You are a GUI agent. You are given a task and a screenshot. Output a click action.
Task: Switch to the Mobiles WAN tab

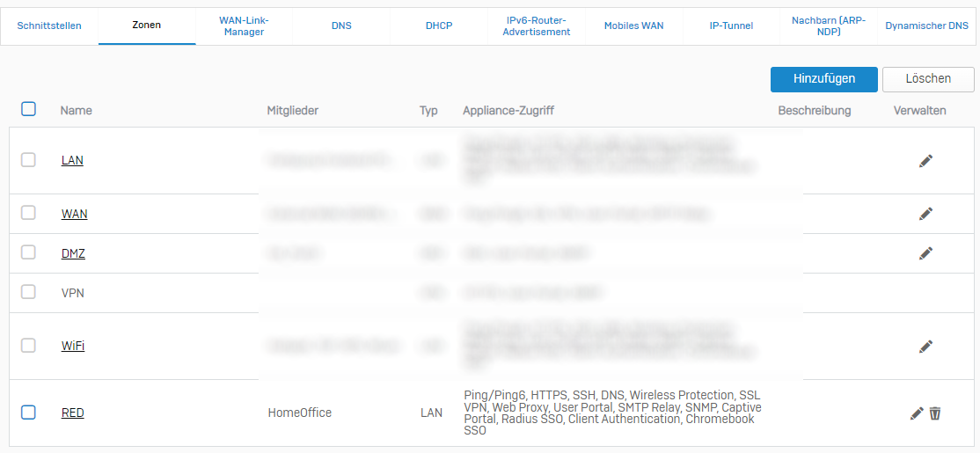[633, 26]
